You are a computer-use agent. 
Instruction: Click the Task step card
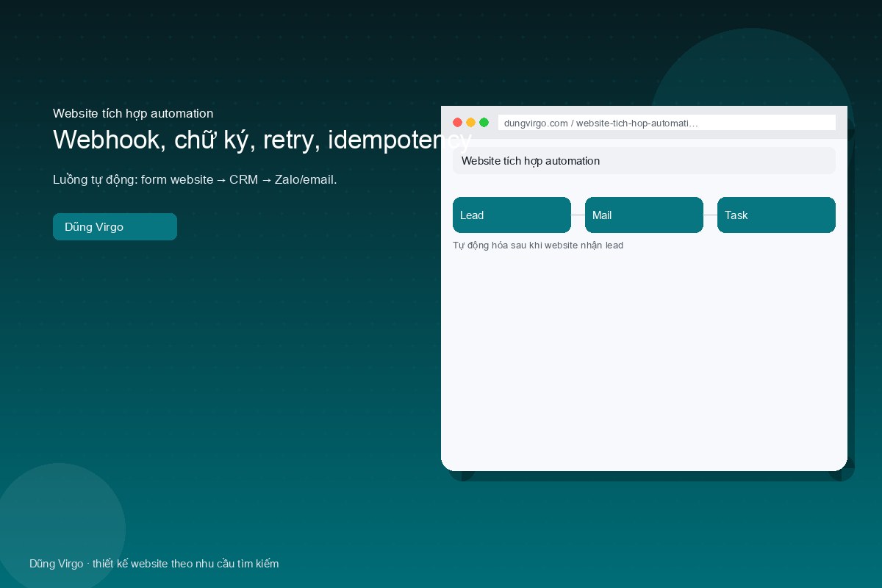[x=776, y=215]
